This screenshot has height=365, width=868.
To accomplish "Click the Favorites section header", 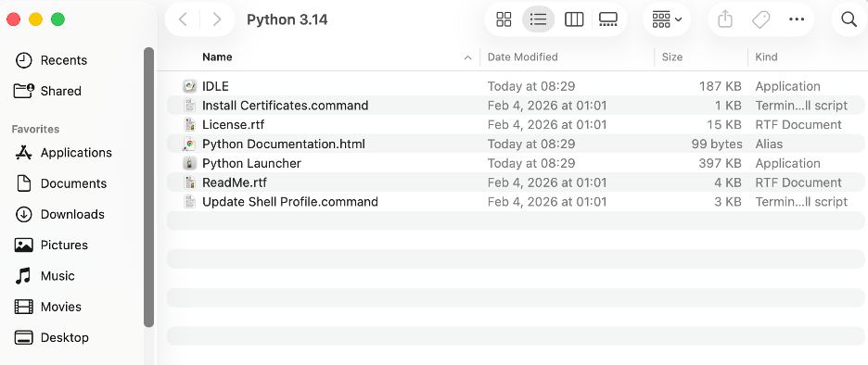I will point(35,129).
